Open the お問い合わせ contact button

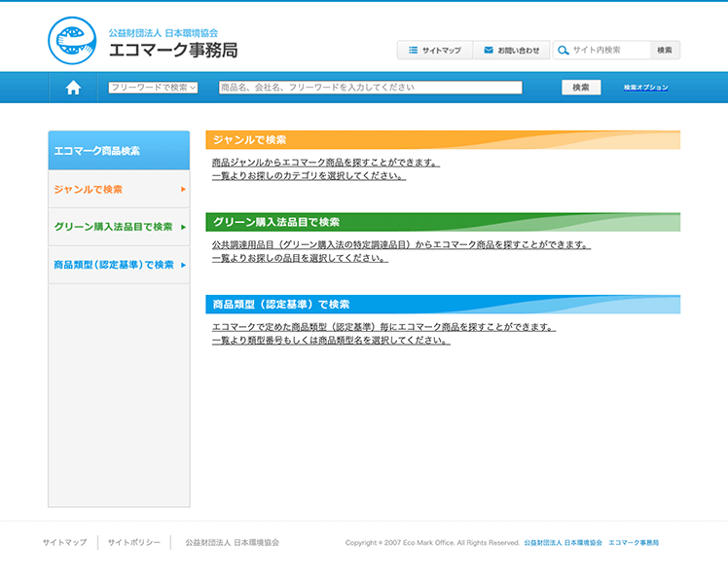512,50
